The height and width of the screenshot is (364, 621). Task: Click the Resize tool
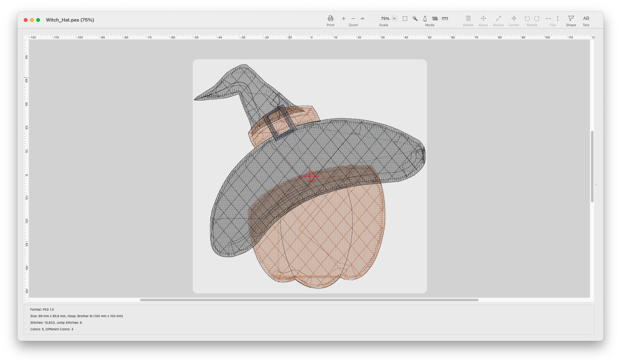click(x=498, y=18)
